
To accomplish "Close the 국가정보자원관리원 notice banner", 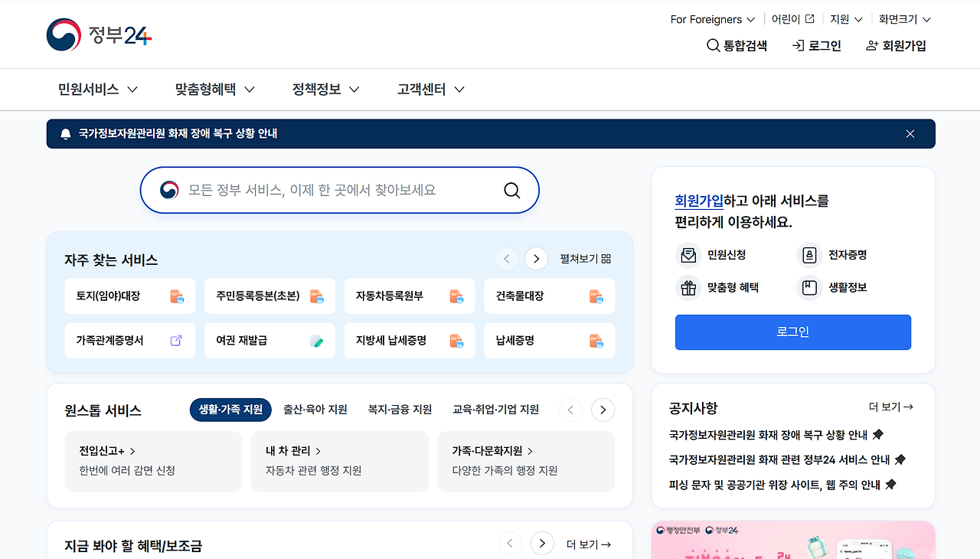I will point(910,134).
